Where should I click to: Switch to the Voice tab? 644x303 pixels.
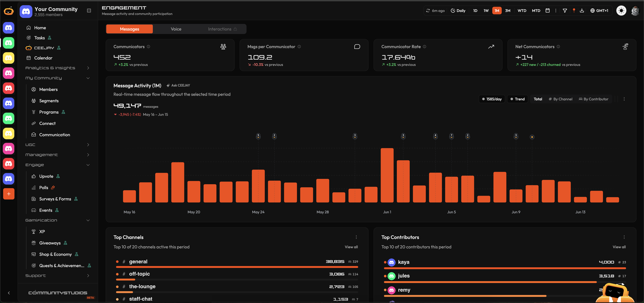176,29
